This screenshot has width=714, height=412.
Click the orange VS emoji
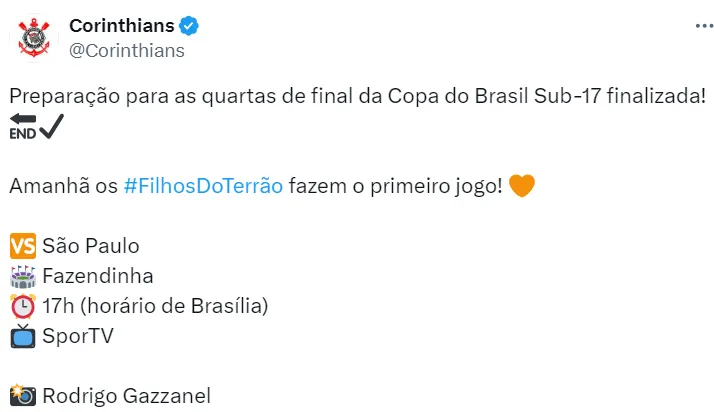[23, 246]
